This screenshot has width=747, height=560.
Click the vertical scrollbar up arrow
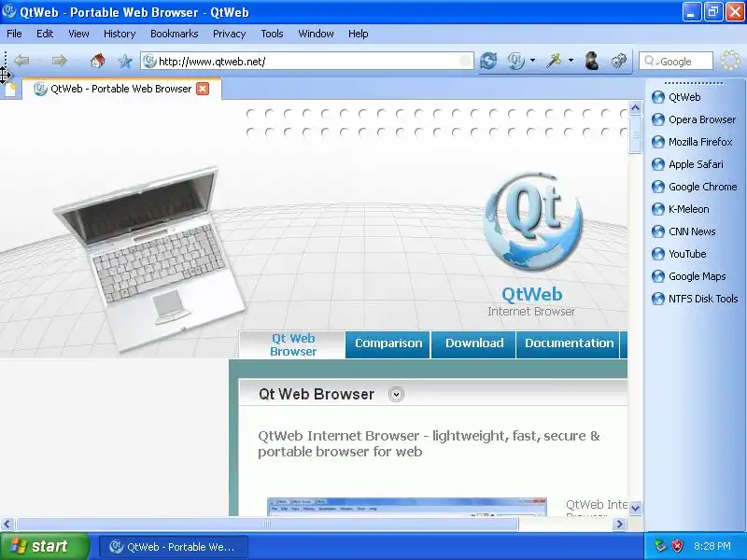635,108
